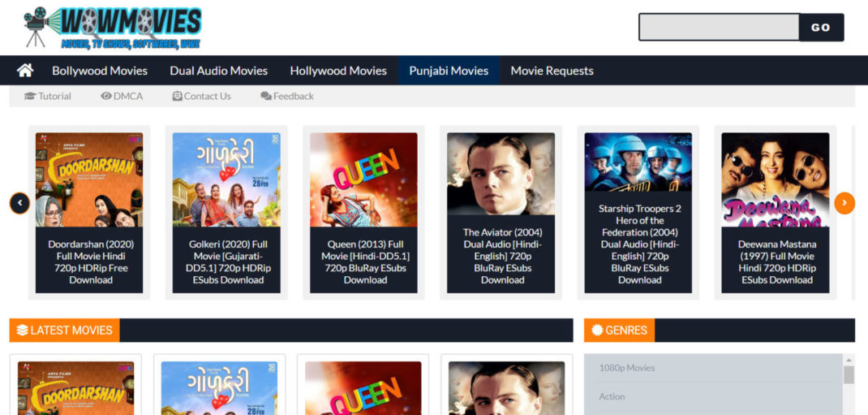Open Bollywood Movies menu
The height and width of the screenshot is (415, 868).
click(x=100, y=71)
